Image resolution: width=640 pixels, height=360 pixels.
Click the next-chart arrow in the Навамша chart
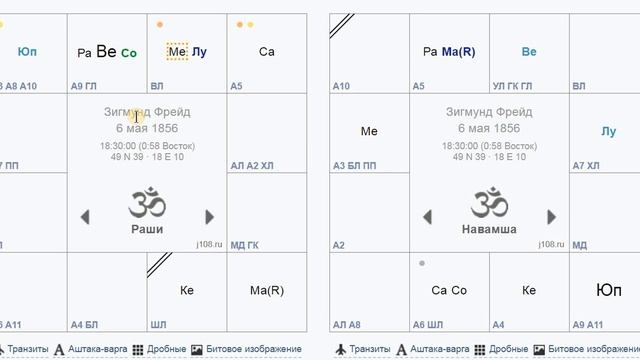pyautogui.click(x=551, y=217)
